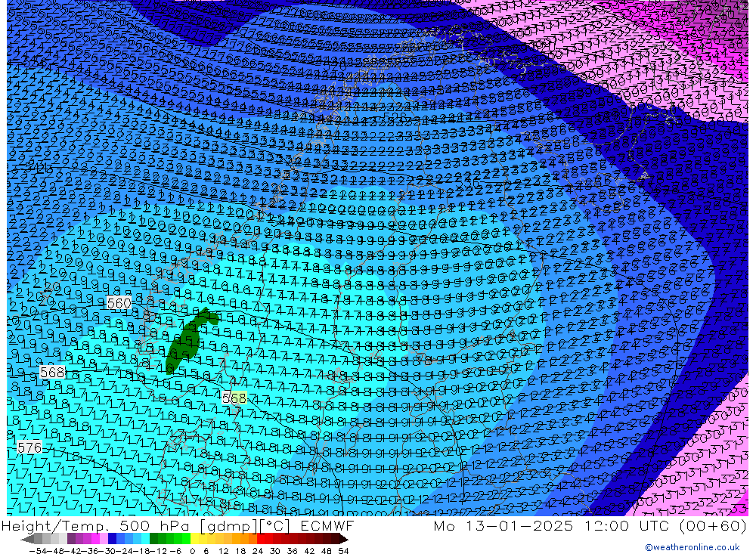The image size is (756, 554).
Task: Click the '54' legend scale maximum value
Action: (x=343, y=551)
